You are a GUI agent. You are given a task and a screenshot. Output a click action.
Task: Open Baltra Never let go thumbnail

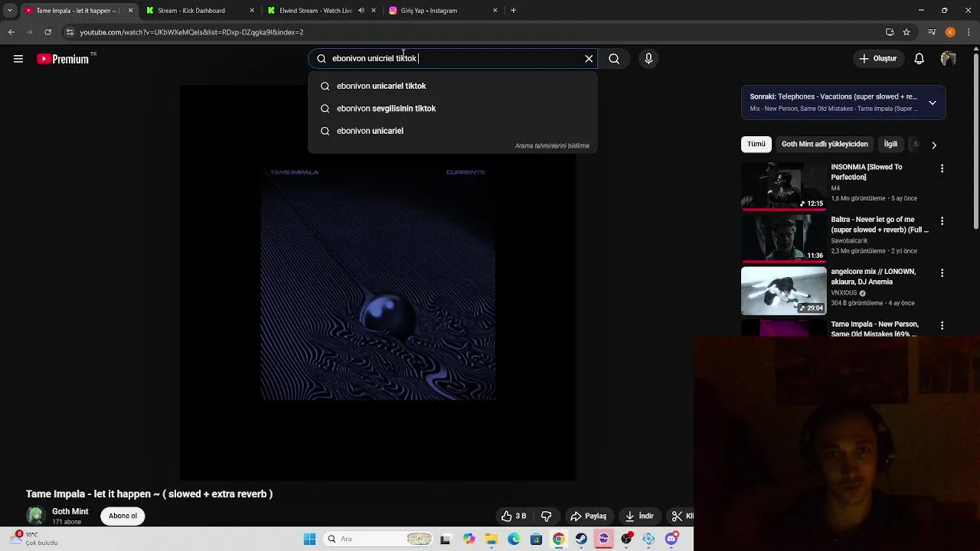click(784, 238)
